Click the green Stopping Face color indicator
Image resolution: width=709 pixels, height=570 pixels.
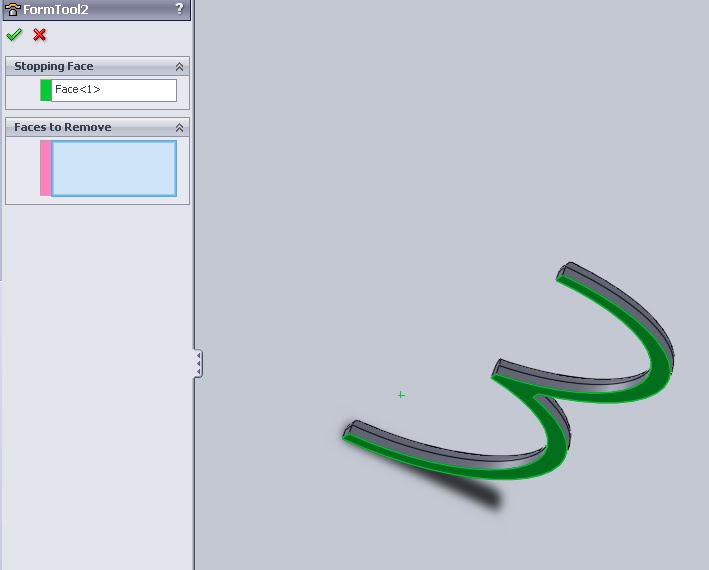coord(46,90)
